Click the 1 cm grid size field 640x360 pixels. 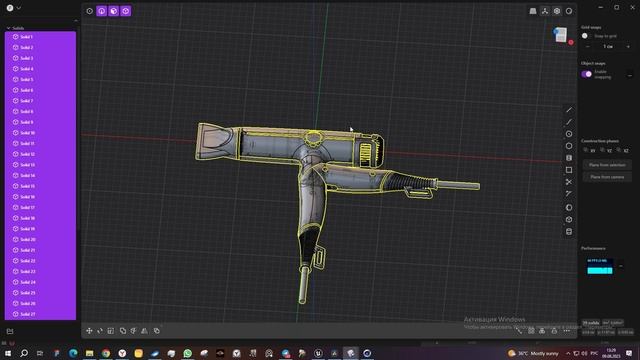coord(608,47)
